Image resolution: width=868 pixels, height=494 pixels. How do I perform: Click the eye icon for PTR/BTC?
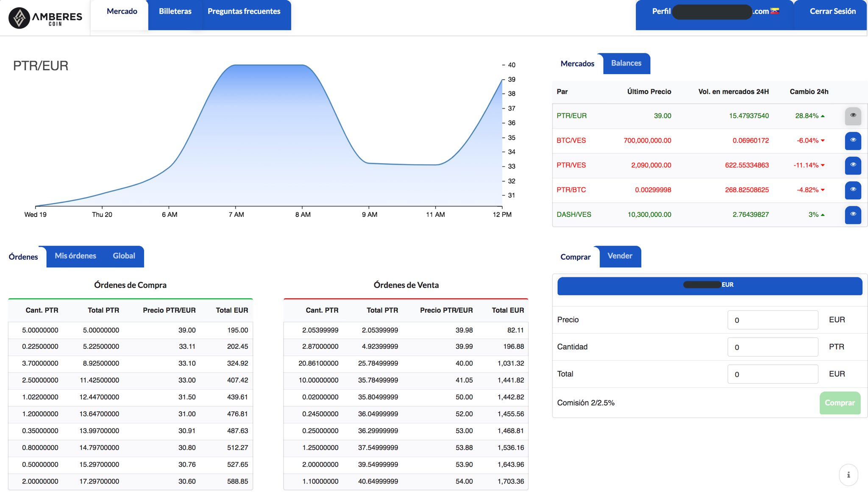pos(853,190)
